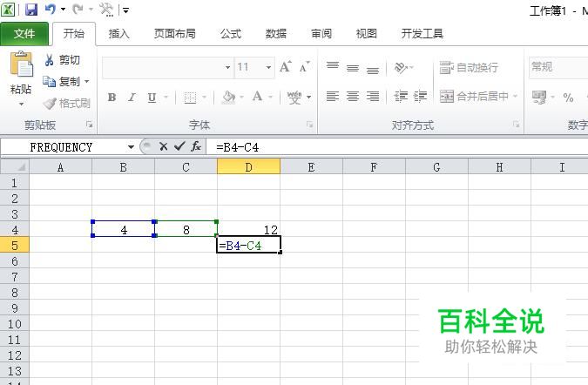Open the font name dropdown
588x385 pixels.
point(227,67)
